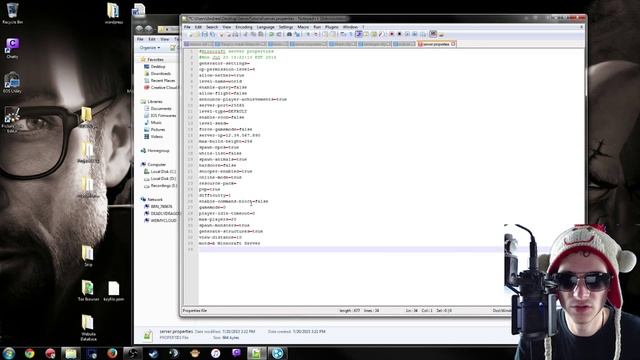The height and width of the screenshot is (360, 640).
Task: Click the 'max-players=20' line in editor
Action: pyautogui.click(x=218, y=219)
